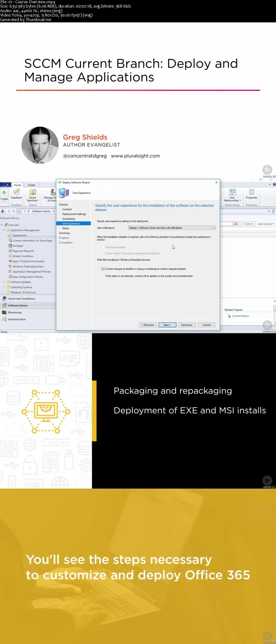The height and width of the screenshot is (644, 276).
Task: Close the Deploy Software Wizard dialog
Action: (216, 182)
